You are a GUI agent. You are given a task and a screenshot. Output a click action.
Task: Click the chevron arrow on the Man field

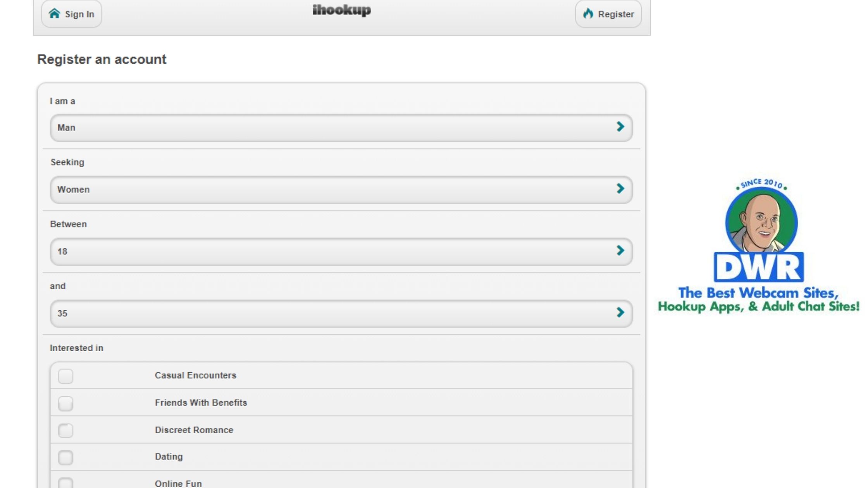click(620, 127)
